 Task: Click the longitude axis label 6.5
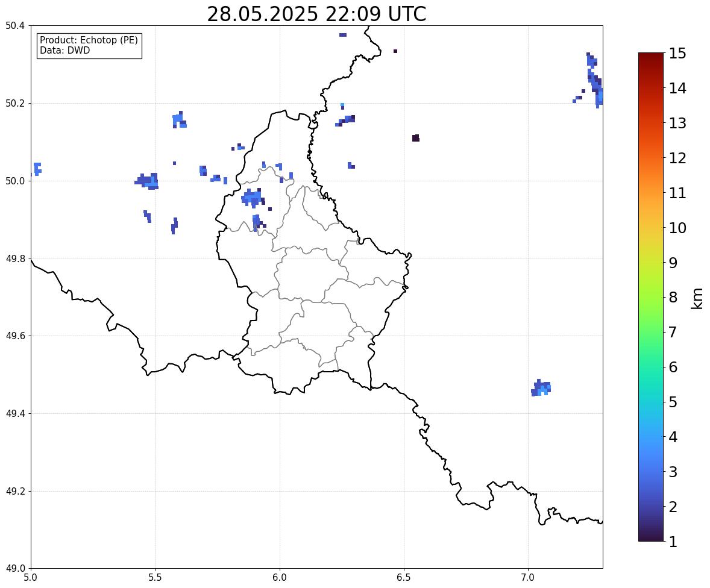click(x=403, y=578)
